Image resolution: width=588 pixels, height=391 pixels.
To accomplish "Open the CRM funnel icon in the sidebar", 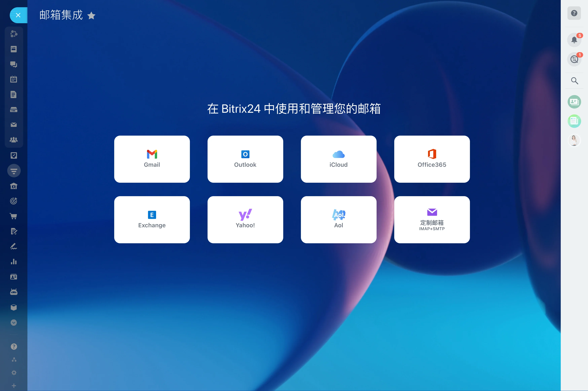I will point(14,171).
